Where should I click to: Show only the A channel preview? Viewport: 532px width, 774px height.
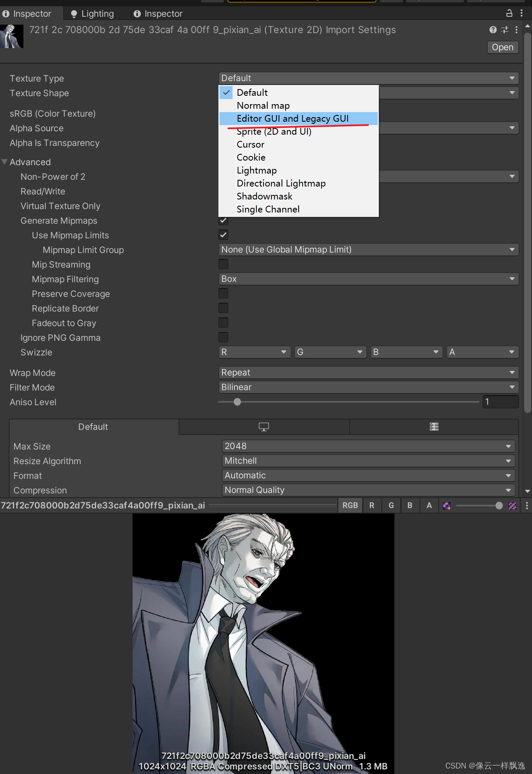pyautogui.click(x=429, y=505)
